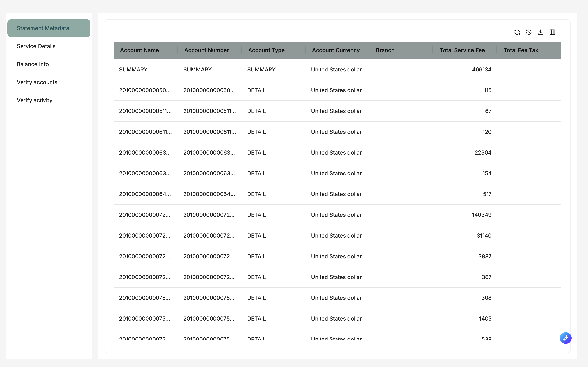Screen dimensions: 588x367
Task: Click the download table icon
Action: pos(540,32)
